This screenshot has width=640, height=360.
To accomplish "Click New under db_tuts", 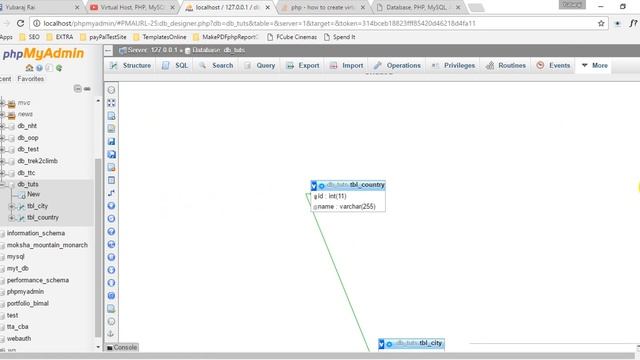I will click(33, 194).
